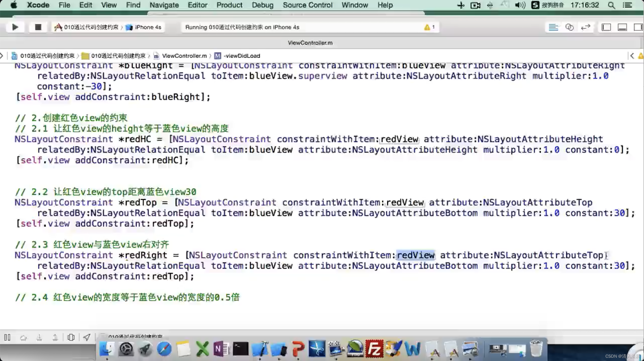Open the Assistant editor
Viewport: 644px width, 361px height.
pos(569,27)
